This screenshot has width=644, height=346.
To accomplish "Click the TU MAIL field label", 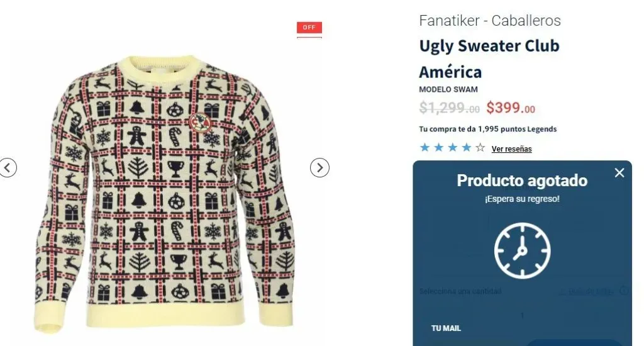I will [446, 328].
